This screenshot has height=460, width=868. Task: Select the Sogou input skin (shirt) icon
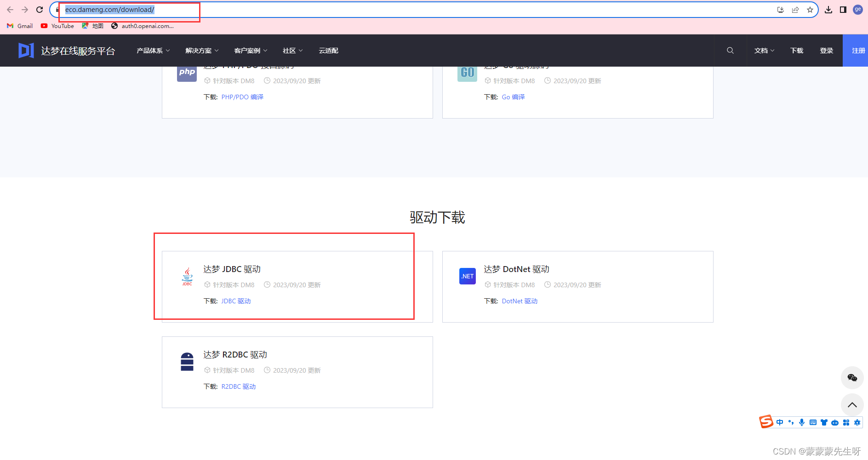[824, 422]
